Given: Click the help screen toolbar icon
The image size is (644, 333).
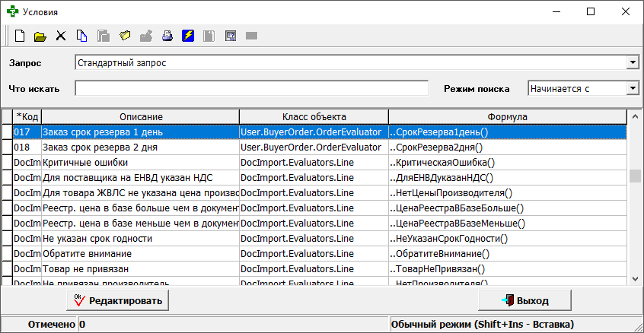Looking at the screenshot, I should [x=230, y=36].
